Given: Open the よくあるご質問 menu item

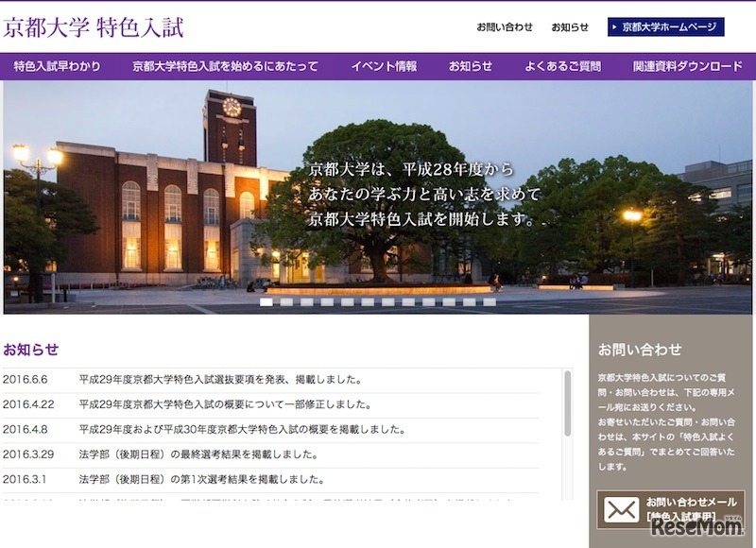Looking at the screenshot, I should point(562,66).
